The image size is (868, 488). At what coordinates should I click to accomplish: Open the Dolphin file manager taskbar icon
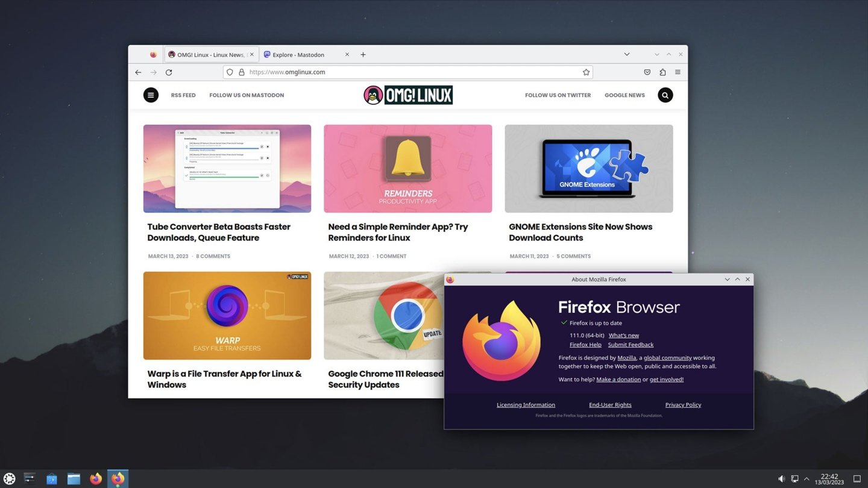point(74,479)
